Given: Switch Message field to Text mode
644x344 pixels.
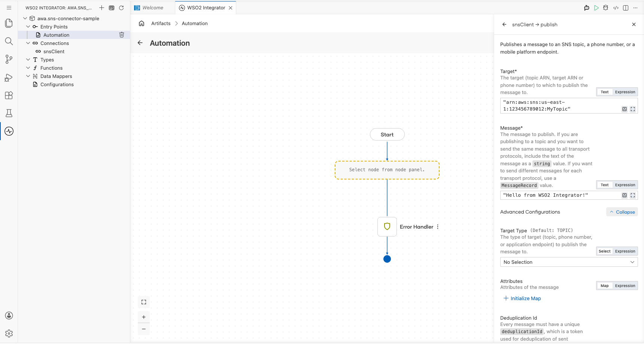Looking at the screenshot, I should click(605, 185).
